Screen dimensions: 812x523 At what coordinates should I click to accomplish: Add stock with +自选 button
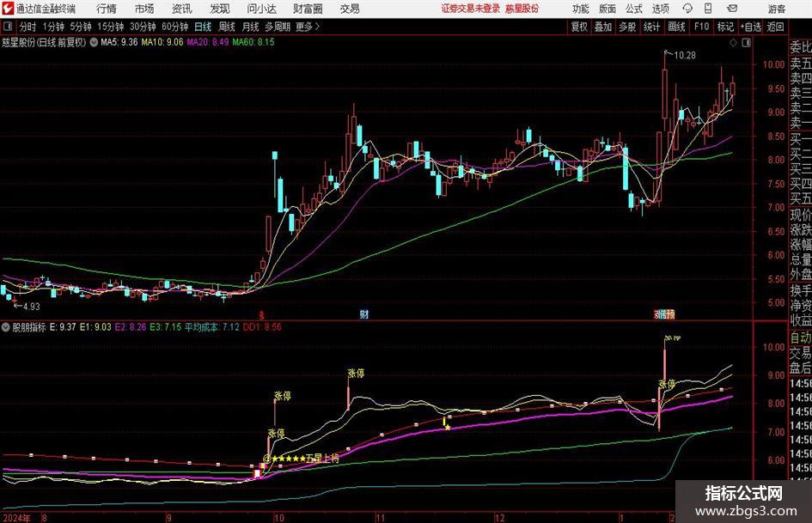(750, 27)
